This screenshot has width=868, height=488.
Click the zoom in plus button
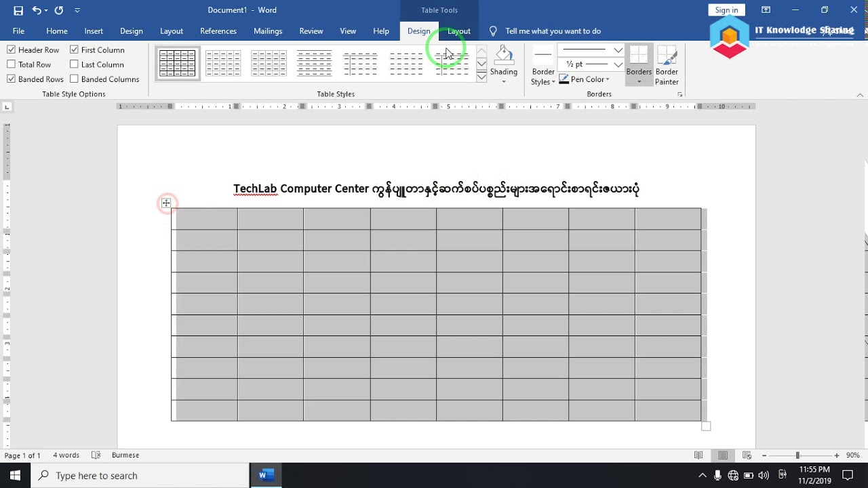click(x=837, y=455)
